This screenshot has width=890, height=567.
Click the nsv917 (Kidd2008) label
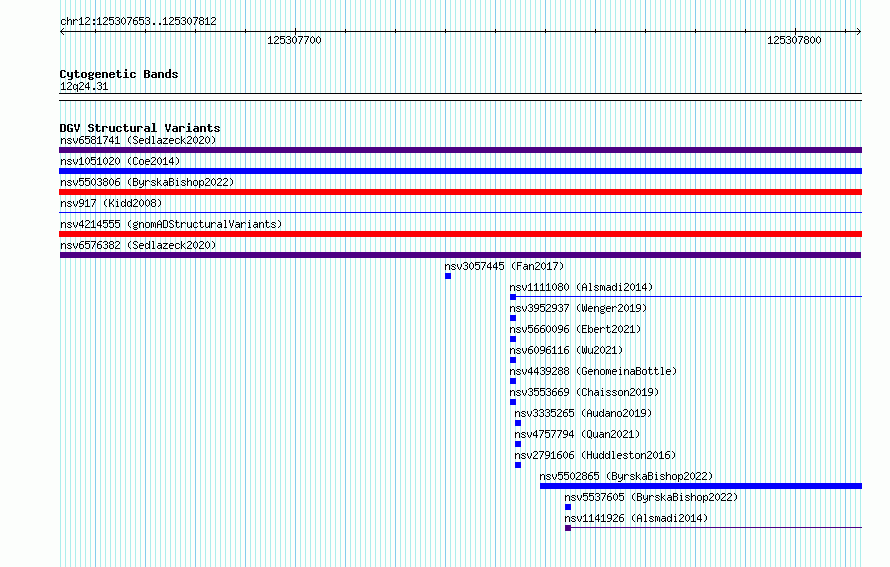coord(111,203)
